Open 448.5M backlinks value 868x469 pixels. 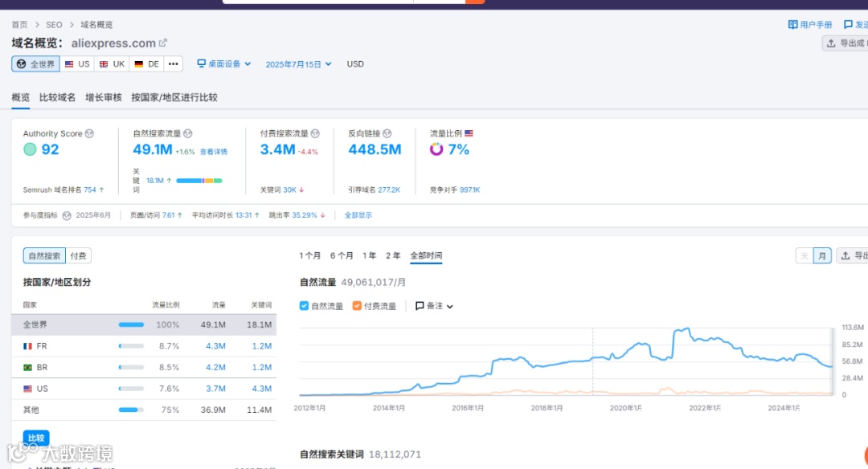tap(375, 149)
